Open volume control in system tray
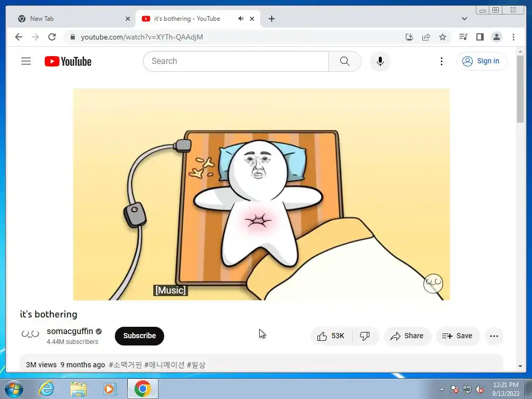Viewport: 532px width, 399px height. pyautogui.click(x=480, y=390)
